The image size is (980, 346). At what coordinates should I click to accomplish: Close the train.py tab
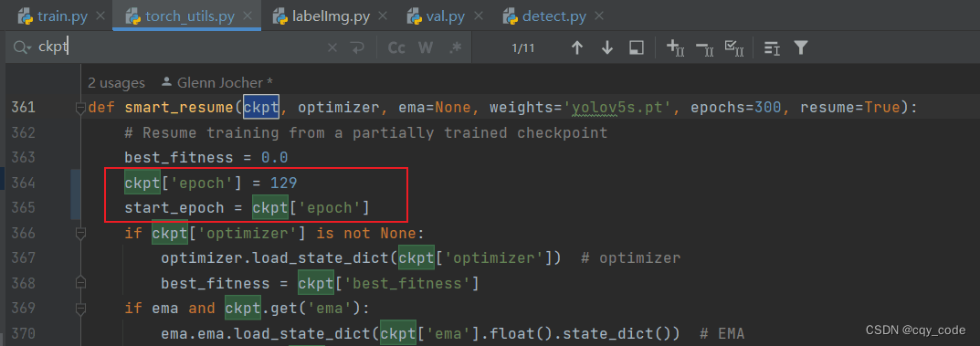click(100, 16)
